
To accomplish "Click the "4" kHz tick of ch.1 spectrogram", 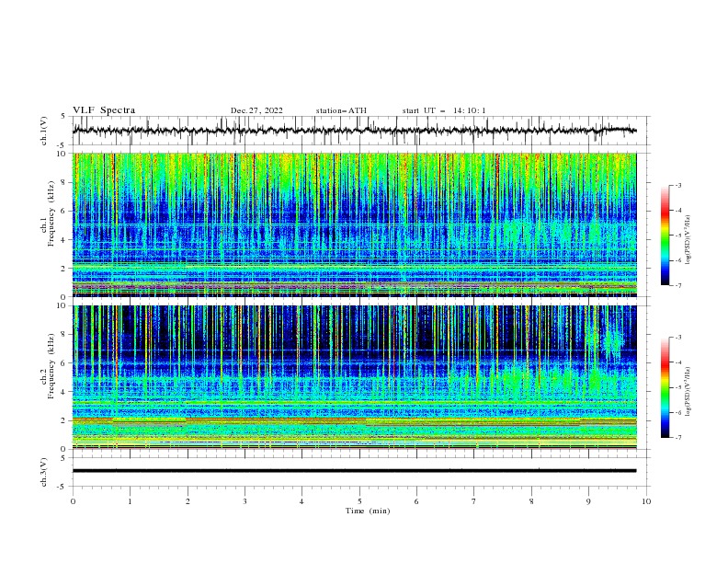I will 64,240.
